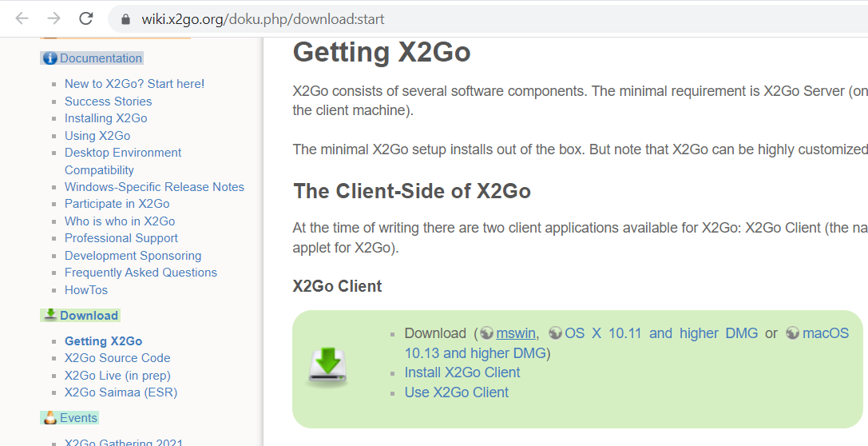868x446 pixels.
Task: Open X2Go Saimaa (ESR) link
Action: (121, 392)
